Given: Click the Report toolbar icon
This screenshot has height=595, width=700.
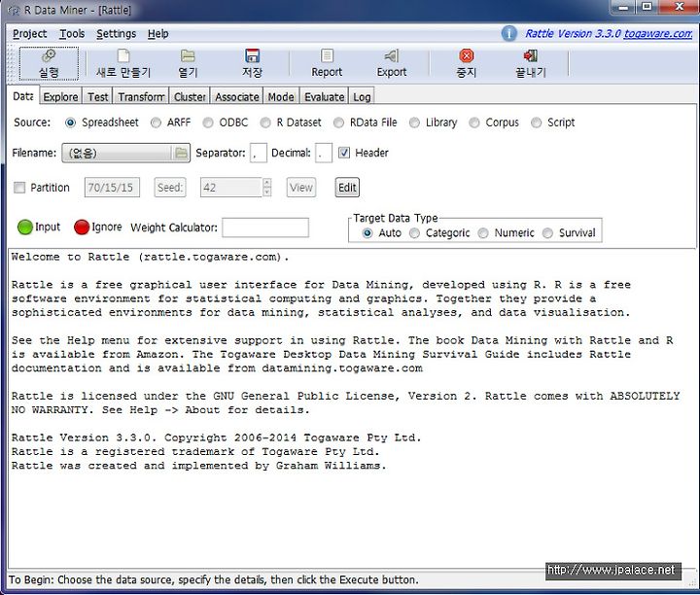Looking at the screenshot, I should tap(327, 56).
